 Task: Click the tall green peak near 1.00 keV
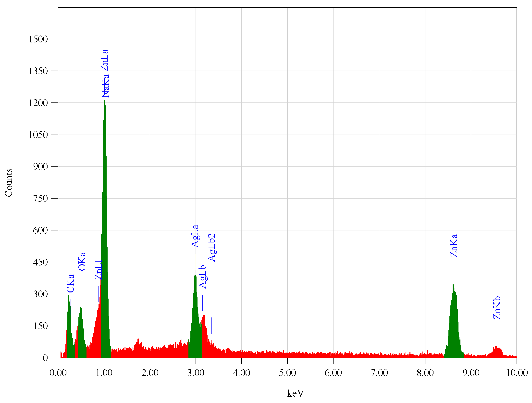105,221
